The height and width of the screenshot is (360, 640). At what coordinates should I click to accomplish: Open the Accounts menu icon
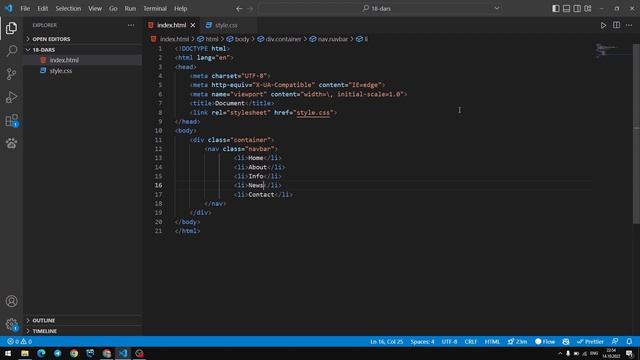(11, 301)
